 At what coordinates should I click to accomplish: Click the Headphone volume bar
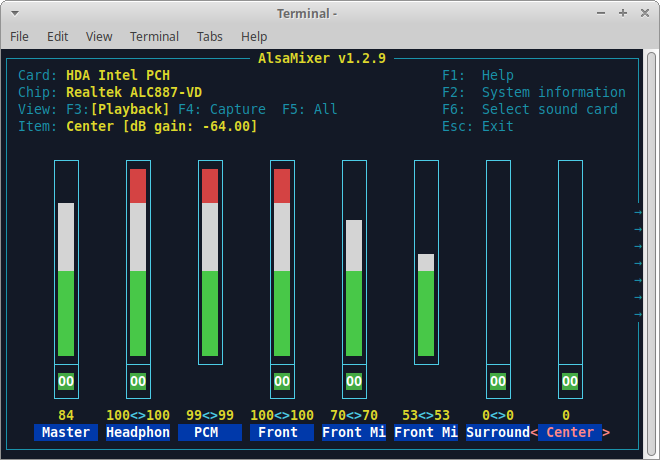[138, 262]
